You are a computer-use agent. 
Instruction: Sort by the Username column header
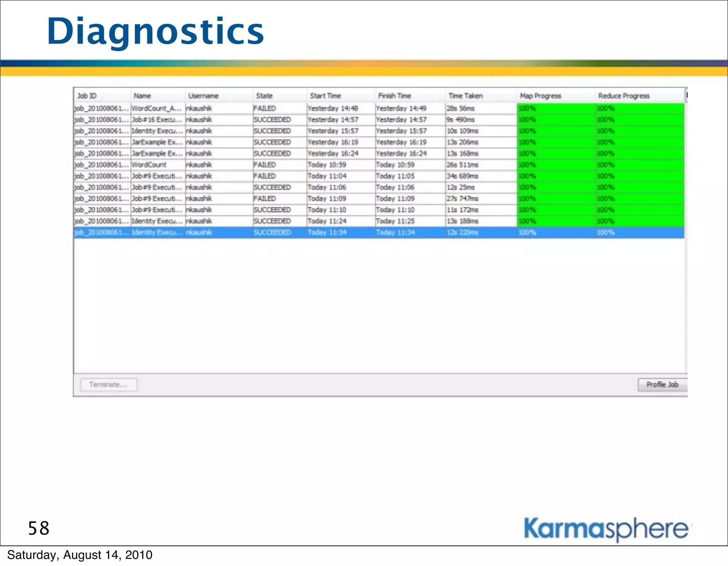pyautogui.click(x=219, y=96)
